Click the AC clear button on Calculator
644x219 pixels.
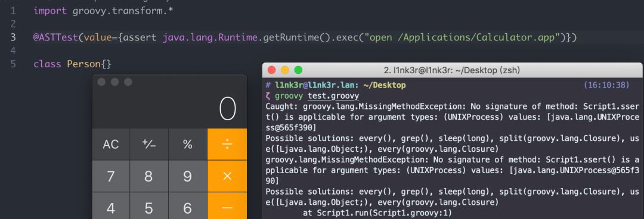coord(111,145)
